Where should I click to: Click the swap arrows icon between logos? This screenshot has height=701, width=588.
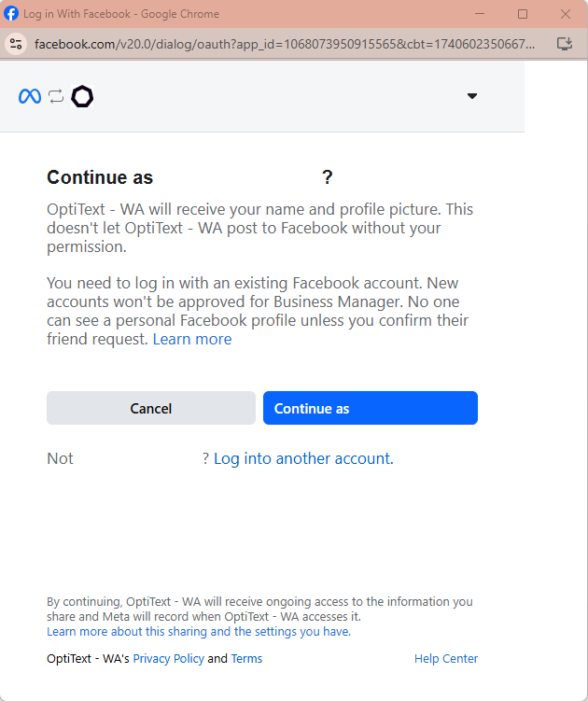pos(56,96)
